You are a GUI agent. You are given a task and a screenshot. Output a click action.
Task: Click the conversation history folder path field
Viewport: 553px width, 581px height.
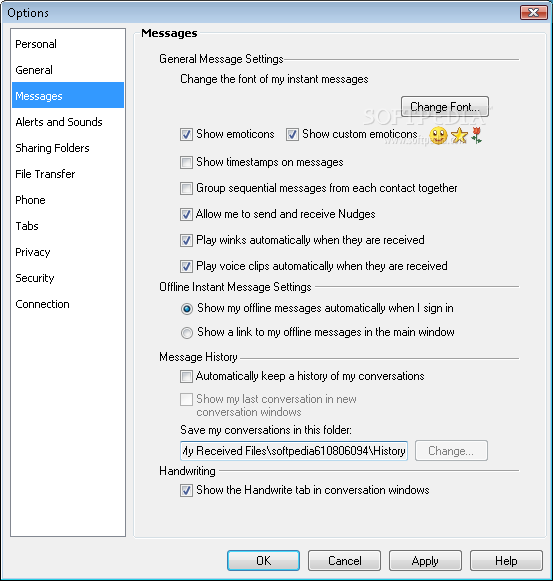(294, 451)
